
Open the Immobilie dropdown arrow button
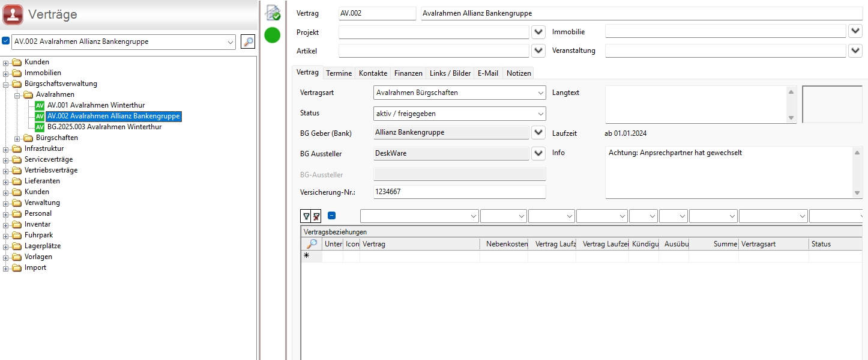point(855,31)
